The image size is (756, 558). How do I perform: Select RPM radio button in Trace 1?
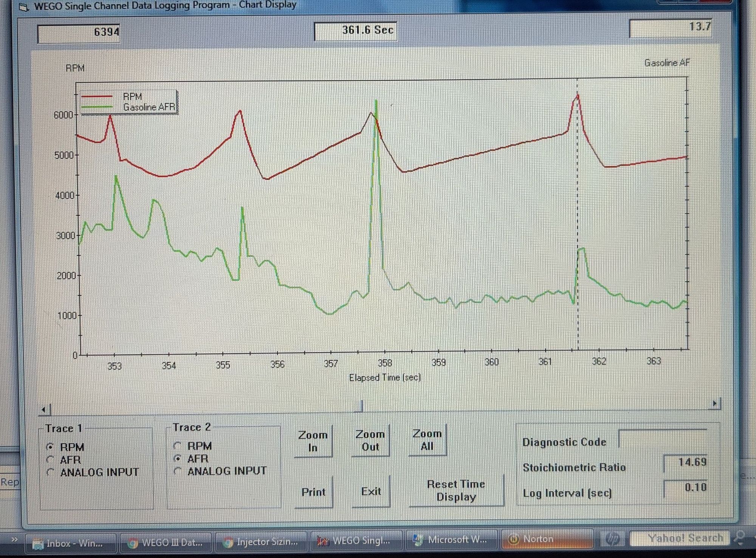point(50,447)
